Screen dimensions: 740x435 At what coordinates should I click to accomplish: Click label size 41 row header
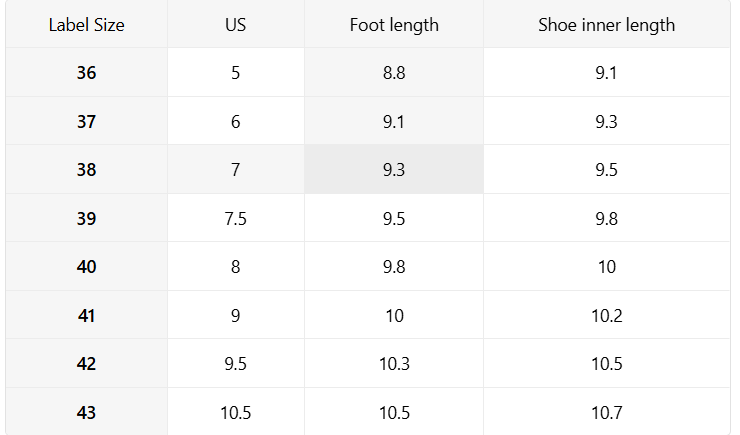(x=87, y=316)
